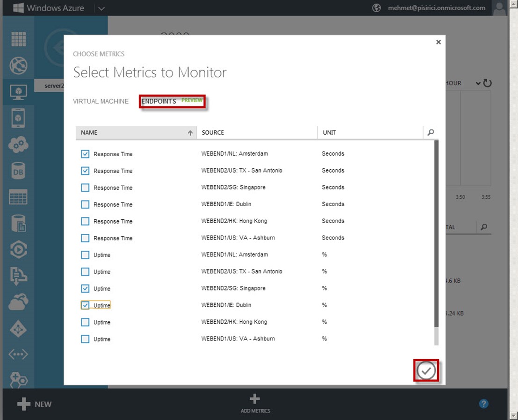518x420 pixels.
Task: Open SQL Databases DB icon
Action: click(19, 171)
